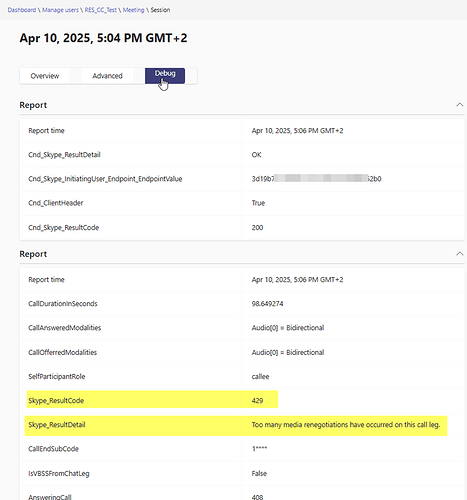The width and height of the screenshot is (467, 500).
Task: Select the CallEndSubCode row label
Action: pos(53,449)
